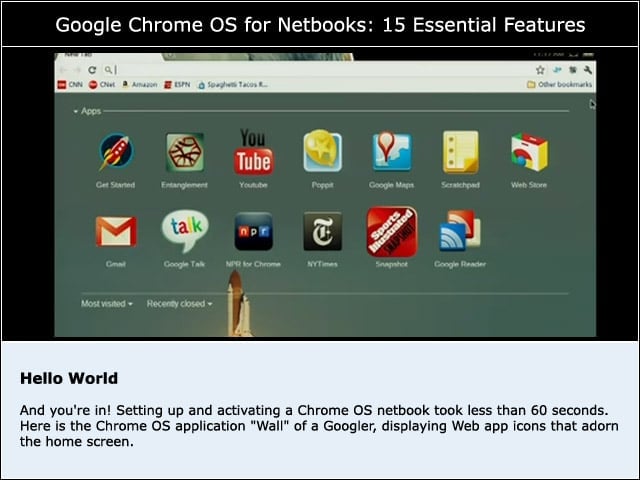The height and width of the screenshot is (480, 640).
Task: Click the forward navigation arrow
Action: click(78, 70)
